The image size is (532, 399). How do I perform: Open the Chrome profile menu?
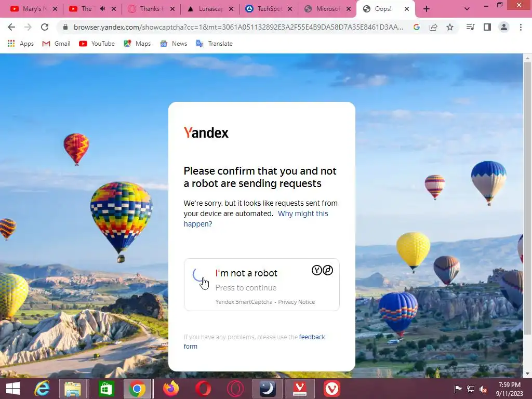504,27
